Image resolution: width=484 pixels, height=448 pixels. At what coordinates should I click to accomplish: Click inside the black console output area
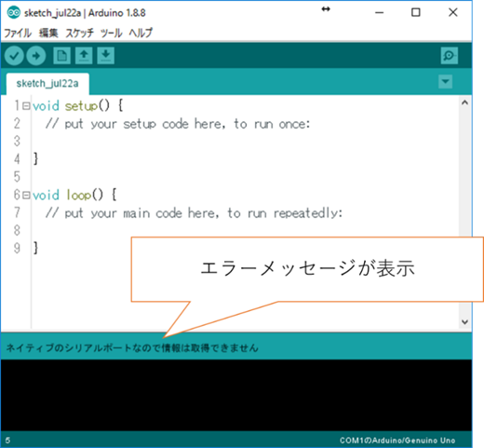click(x=236, y=395)
